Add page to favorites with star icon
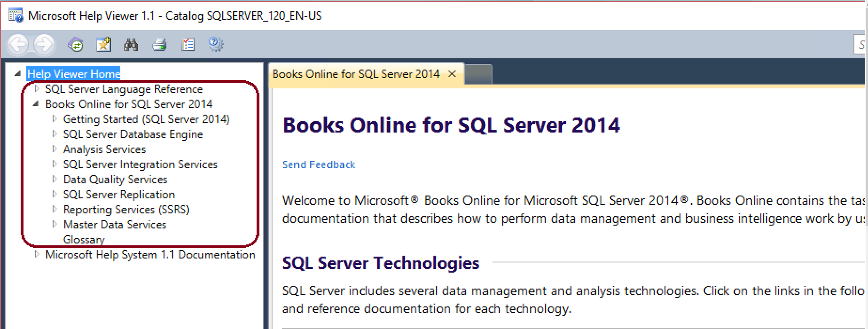The image size is (868, 329). pyautogui.click(x=103, y=45)
